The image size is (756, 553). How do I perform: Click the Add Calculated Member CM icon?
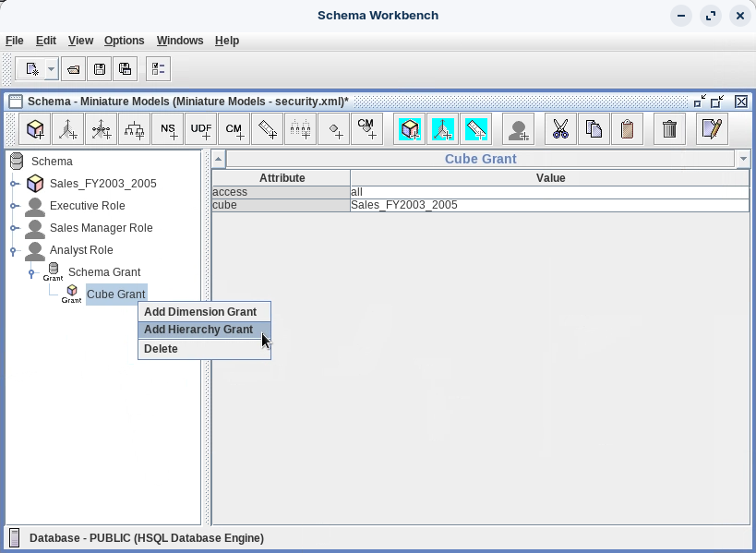click(x=234, y=130)
